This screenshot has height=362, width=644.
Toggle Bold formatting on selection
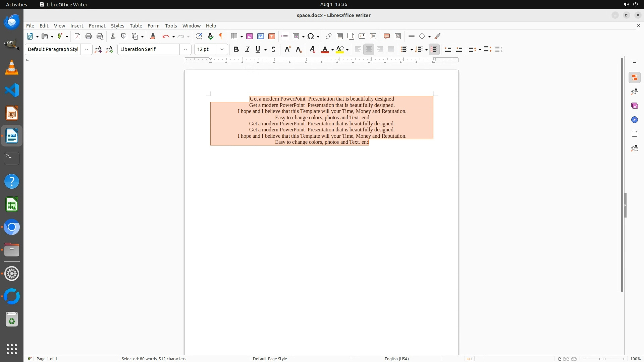tap(236, 49)
